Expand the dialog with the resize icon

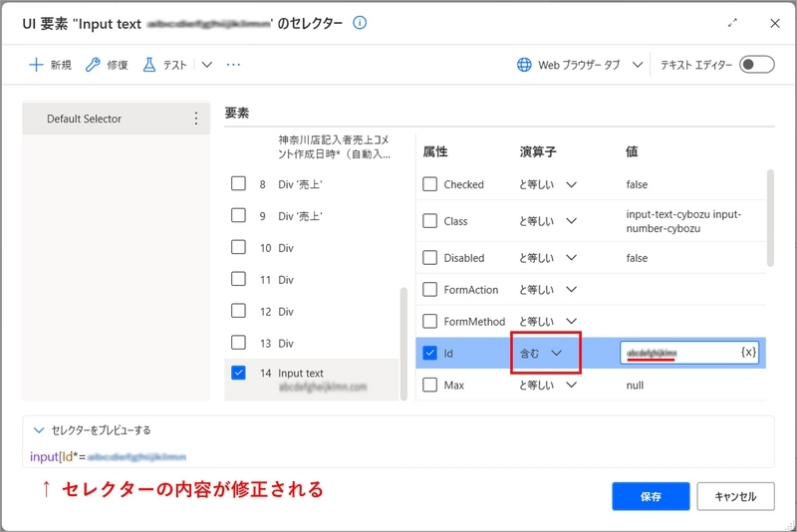click(x=732, y=23)
